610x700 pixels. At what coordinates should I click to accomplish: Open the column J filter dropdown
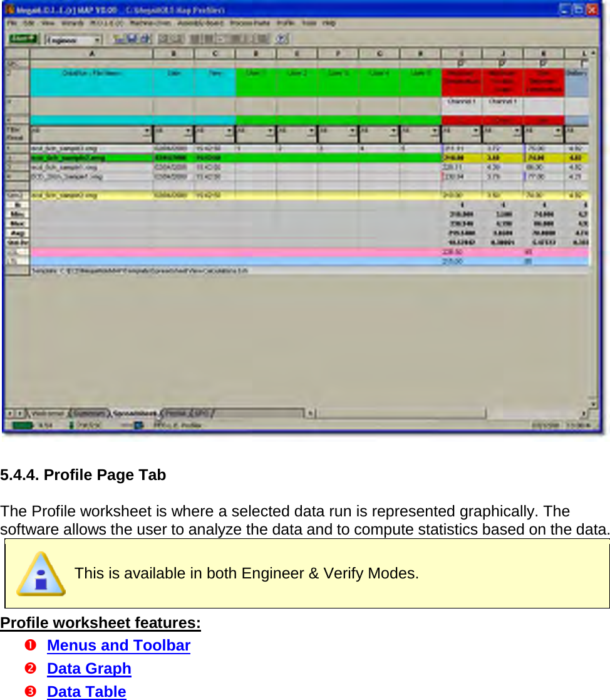(x=516, y=131)
